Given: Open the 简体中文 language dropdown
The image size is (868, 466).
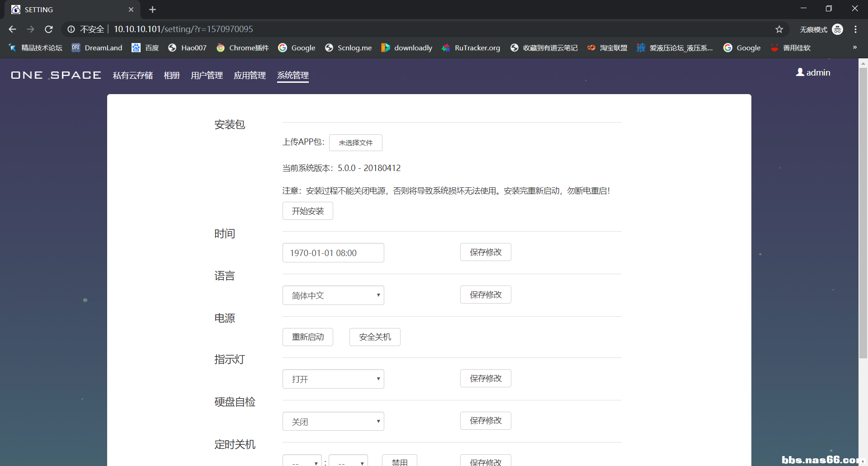Looking at the screenshot, I should [333, 295].
